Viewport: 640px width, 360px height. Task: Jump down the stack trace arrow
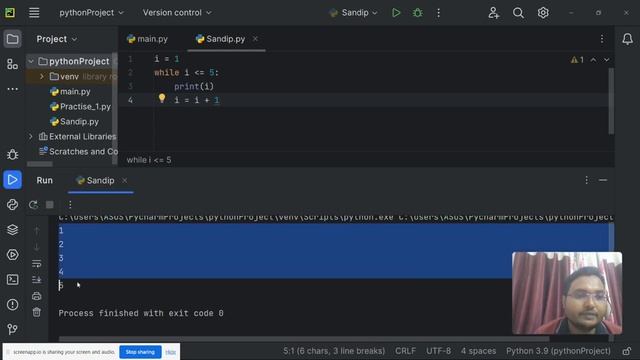[x=36, y=247]
